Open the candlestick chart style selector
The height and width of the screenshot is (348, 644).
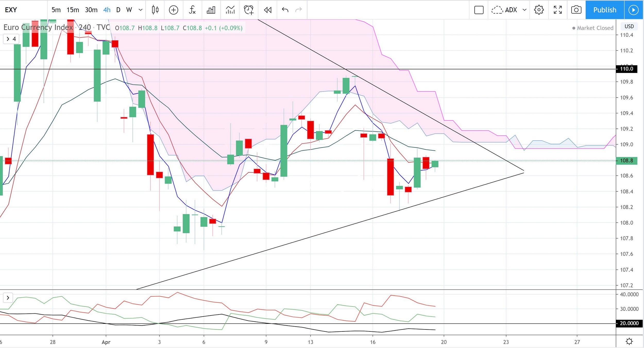[155, 10]
